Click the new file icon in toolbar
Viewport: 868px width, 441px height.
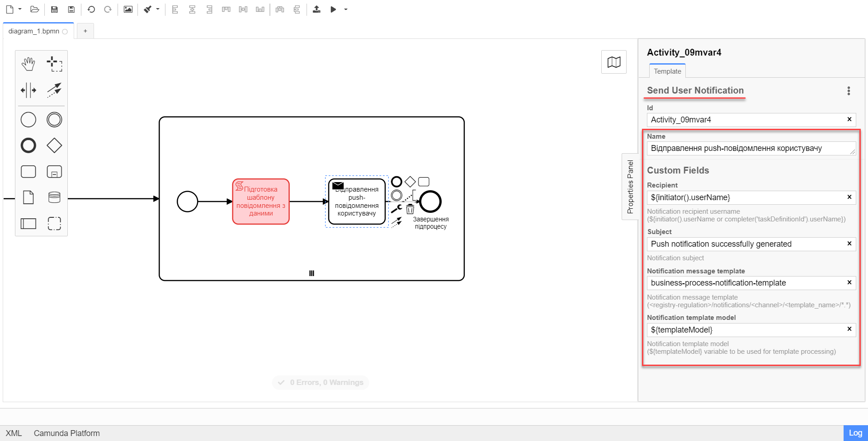tap(9, 9)
